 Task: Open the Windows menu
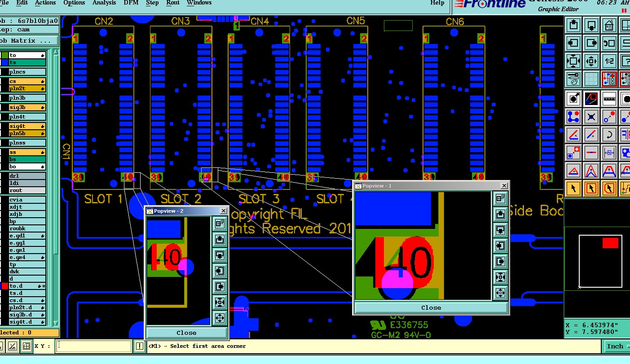[x=199, y=3]
